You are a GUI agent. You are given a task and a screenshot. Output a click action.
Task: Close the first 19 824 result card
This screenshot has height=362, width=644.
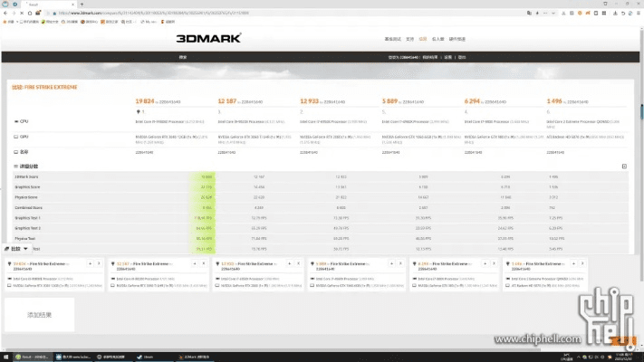[98, 263]
